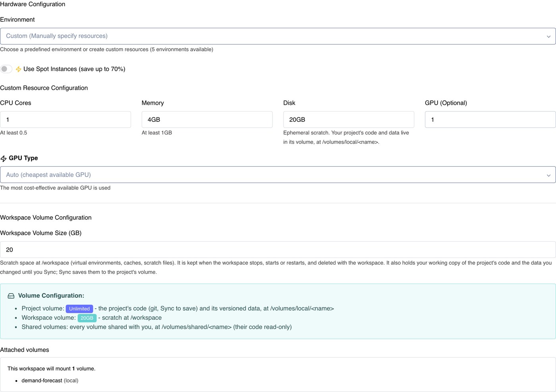The height and width of the screenshot is (392, 556).
Task: Click the Unlimited badge for Project volume
Action: [x=79, y=309]
